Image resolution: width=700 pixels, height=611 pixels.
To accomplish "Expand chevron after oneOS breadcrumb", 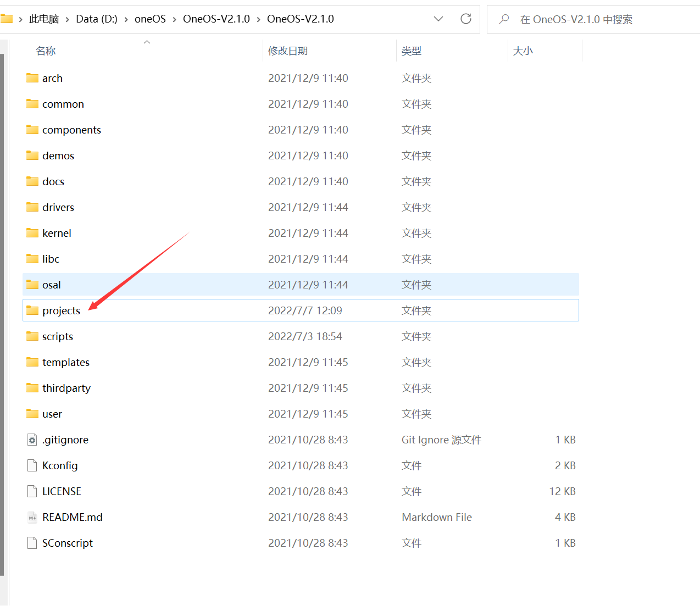I will pyautogui.click(x=175, y=19).
